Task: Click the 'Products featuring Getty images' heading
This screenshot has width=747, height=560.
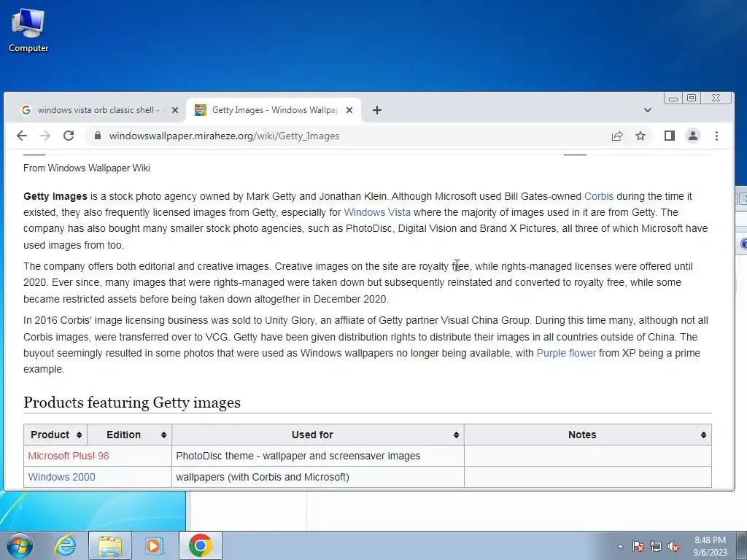Action: [132, 402]
